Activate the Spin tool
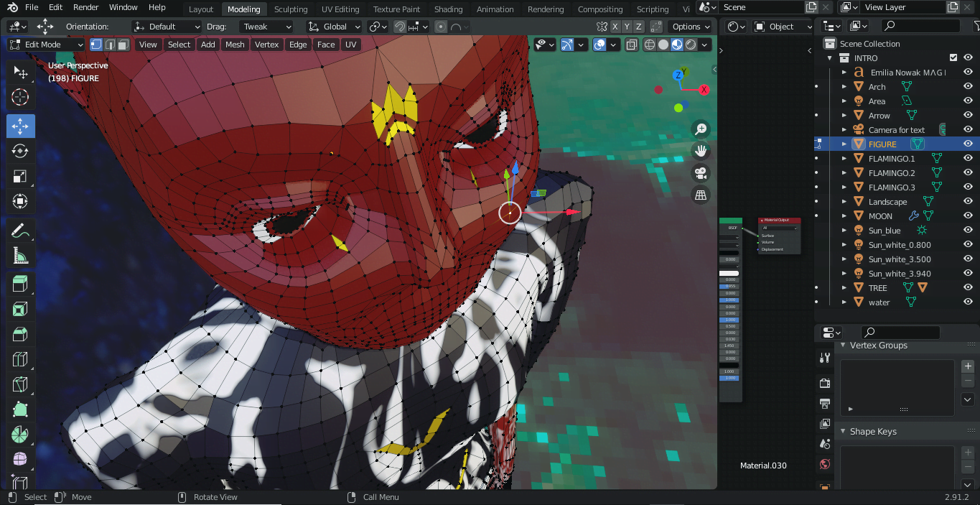This screenshot has width=980, height=505. (x=20, y=434)
